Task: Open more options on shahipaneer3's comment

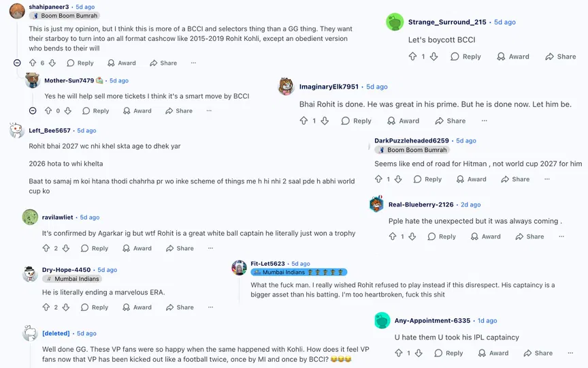Action: pos(193,63)
